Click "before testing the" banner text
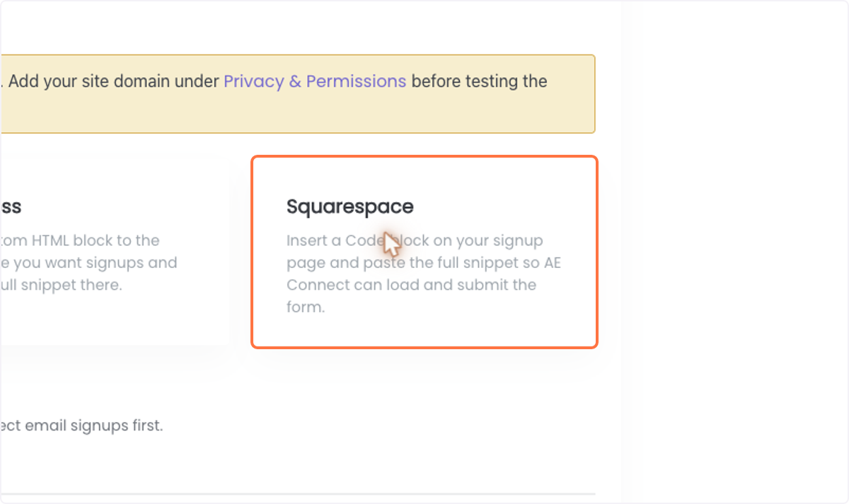The image size is (849, 504). (x=479, y=81)
